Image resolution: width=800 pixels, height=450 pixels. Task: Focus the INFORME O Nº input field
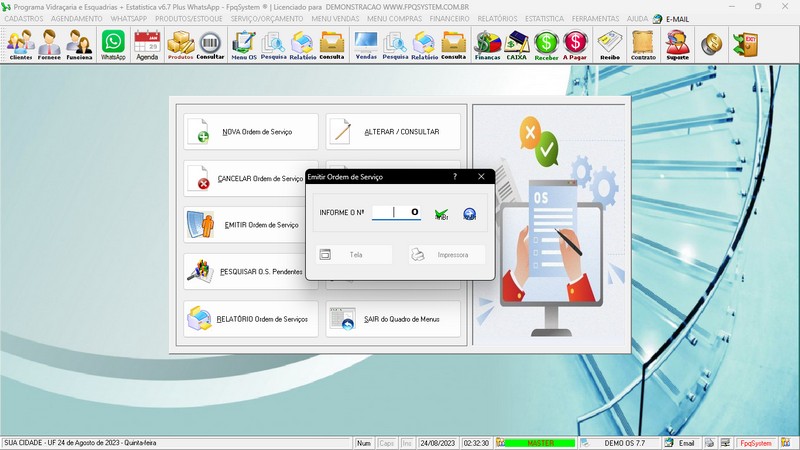[396, 212]
